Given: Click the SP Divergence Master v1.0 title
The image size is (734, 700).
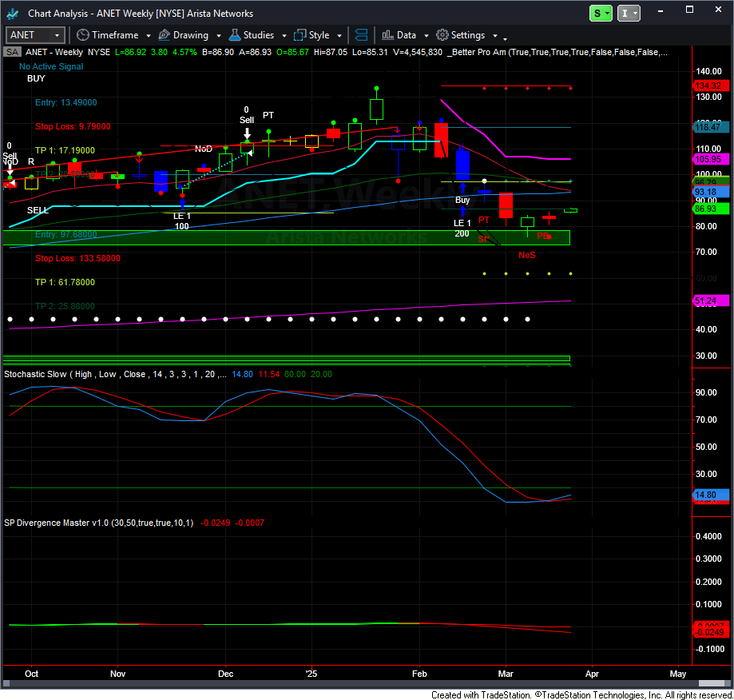Looking at the screenshot, I should click(99, 523).
